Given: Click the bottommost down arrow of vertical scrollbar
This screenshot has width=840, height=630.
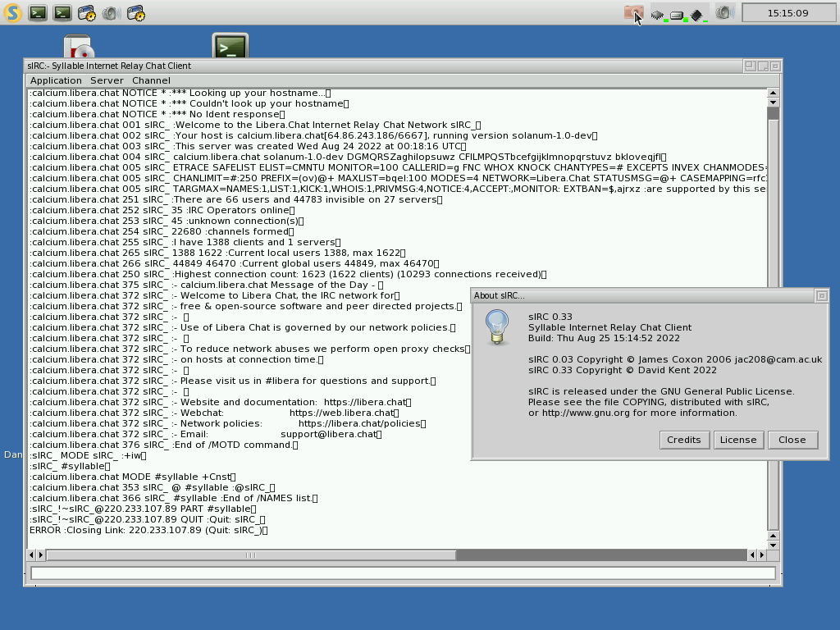Looking at the screenshot, I should tap(773, 545).
